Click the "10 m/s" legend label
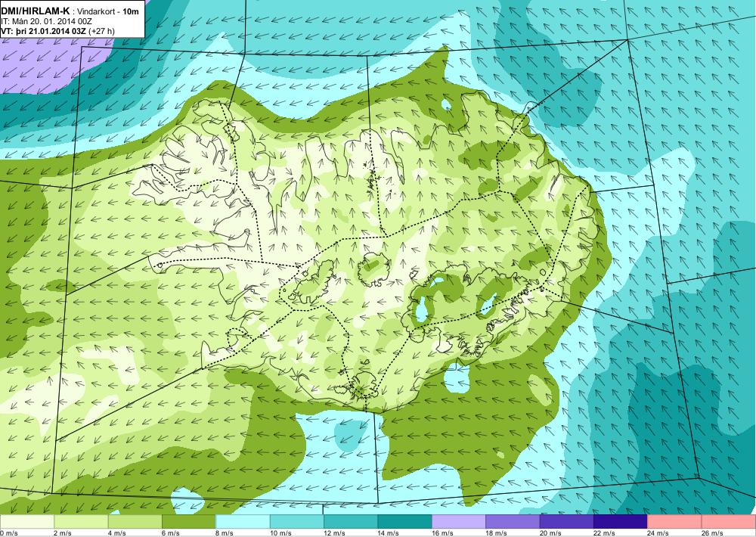The height and width of the screenshot is (537, 756). point(281,533)
